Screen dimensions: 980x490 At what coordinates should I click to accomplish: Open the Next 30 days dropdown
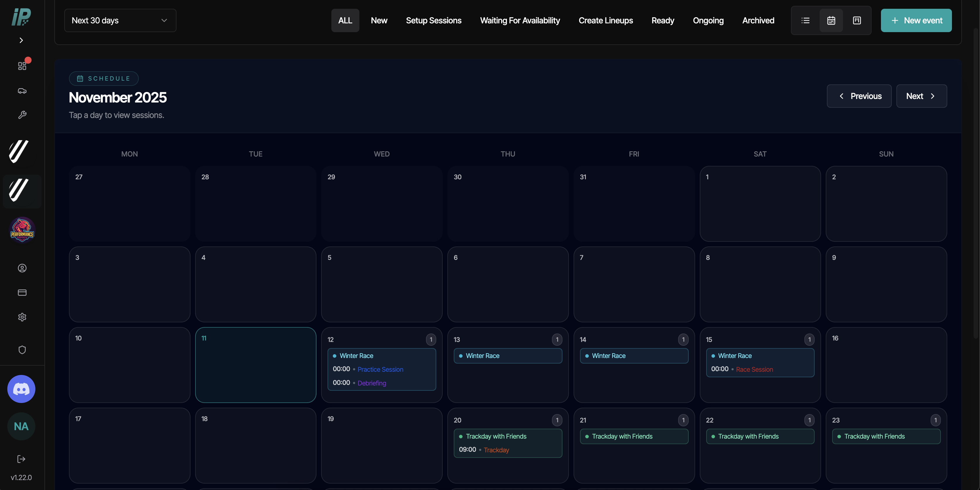(120, 20)
